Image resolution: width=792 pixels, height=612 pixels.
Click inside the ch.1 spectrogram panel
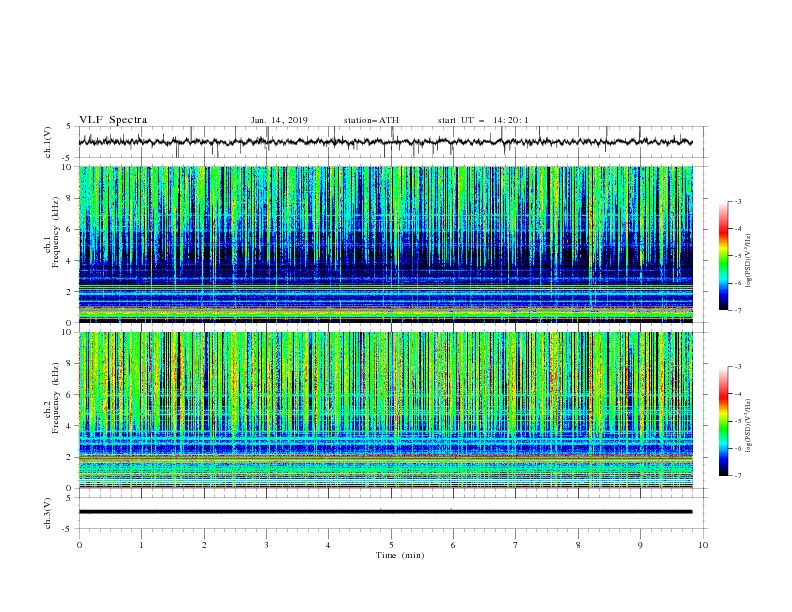point(385,244)
